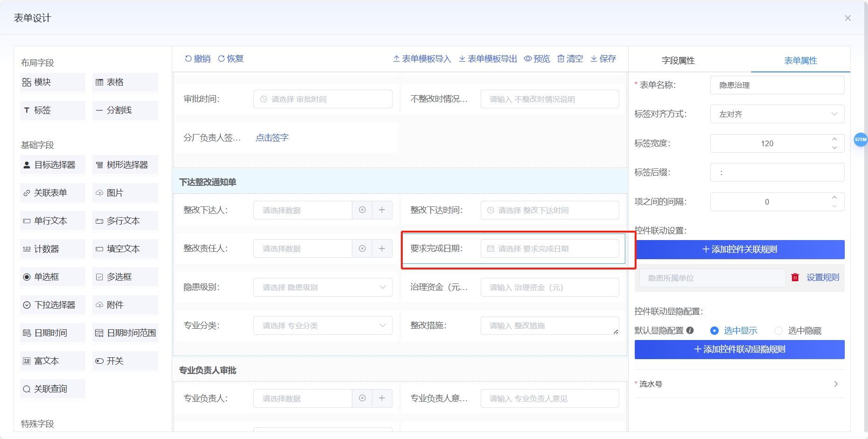This screenshot has width=868, height=439.
Task: Select the 选中显示 radio option
Action: 734,331
